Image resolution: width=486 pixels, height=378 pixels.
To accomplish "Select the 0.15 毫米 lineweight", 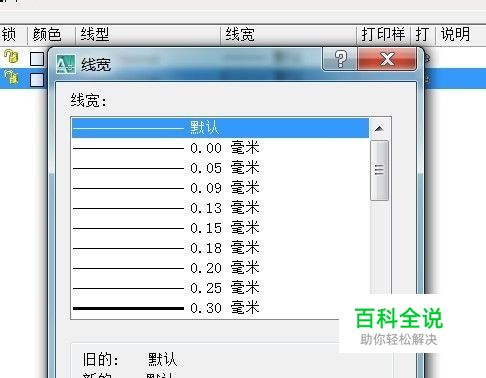I will pyautogui.click(x=220, y=228).
